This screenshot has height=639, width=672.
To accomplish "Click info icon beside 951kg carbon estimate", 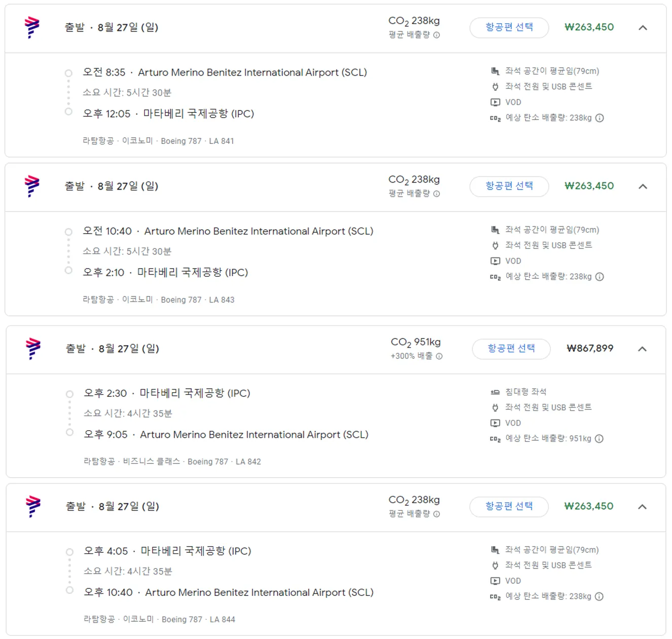I will [599, 439].
